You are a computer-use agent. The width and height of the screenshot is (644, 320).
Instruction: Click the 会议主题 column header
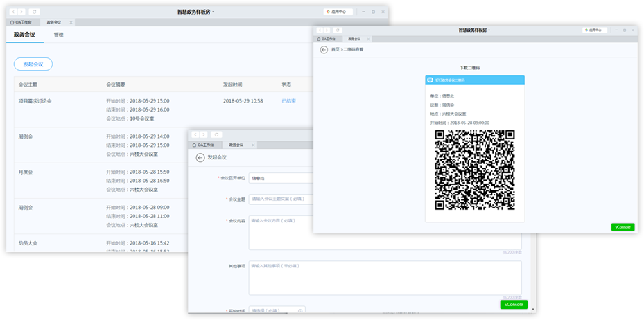click(x=28, y=85)
